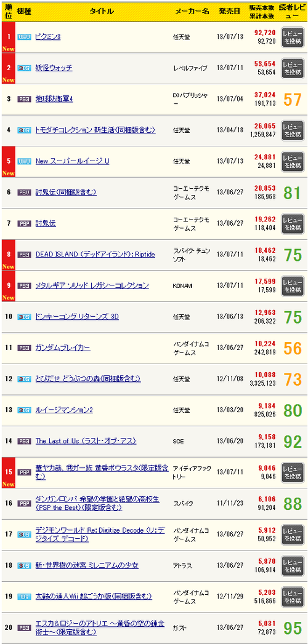Open The Last of Us title link

coord(86,441)
